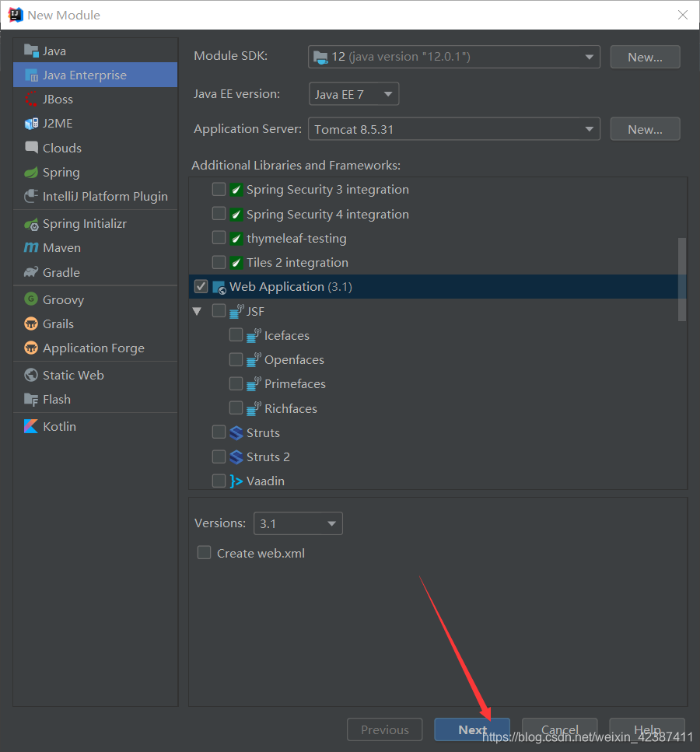
Task: Click the Cancel button
Action: [x=559, y=729]
